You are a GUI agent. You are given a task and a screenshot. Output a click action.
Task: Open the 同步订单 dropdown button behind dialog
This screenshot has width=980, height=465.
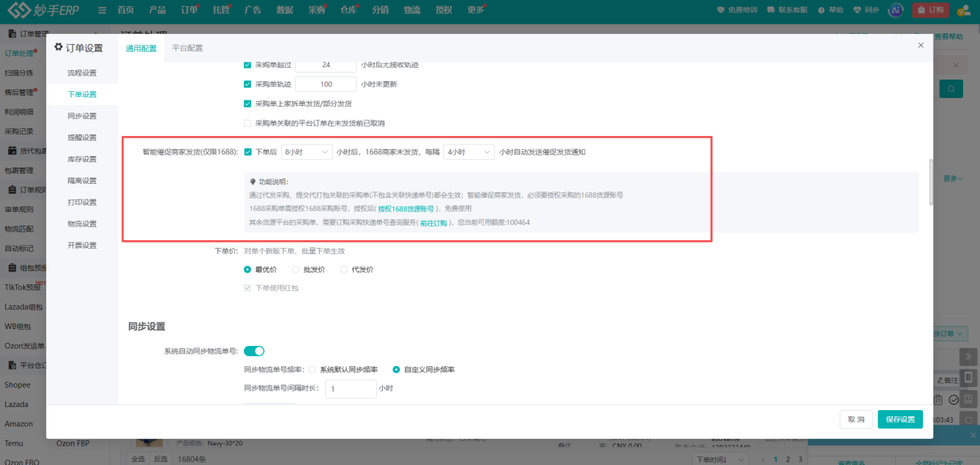[x=951, y=334]
